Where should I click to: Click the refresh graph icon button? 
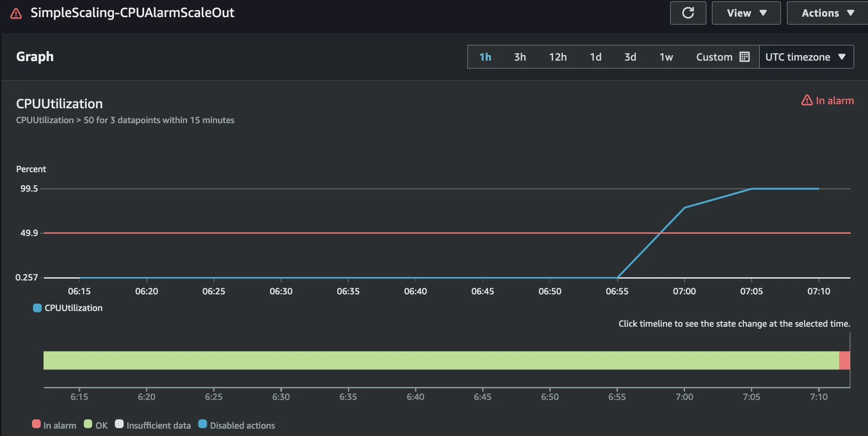[x=688, y=13]
